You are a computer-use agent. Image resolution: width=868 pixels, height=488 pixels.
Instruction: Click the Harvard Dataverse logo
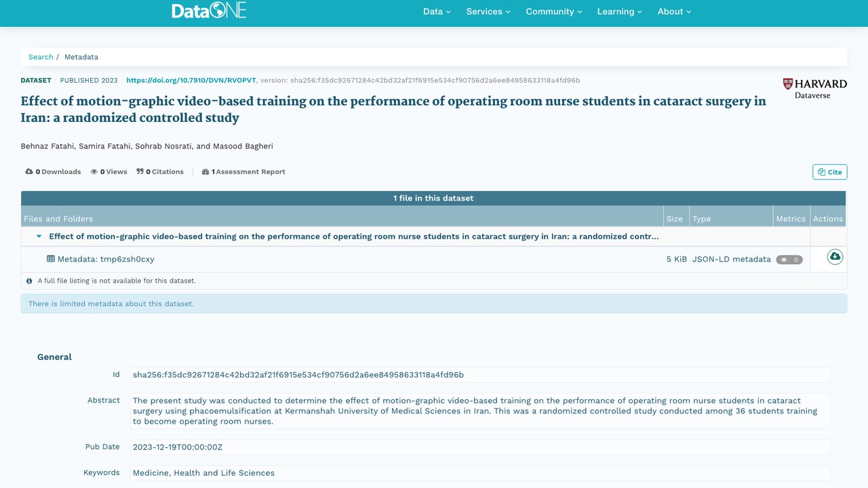click(814, 88)
